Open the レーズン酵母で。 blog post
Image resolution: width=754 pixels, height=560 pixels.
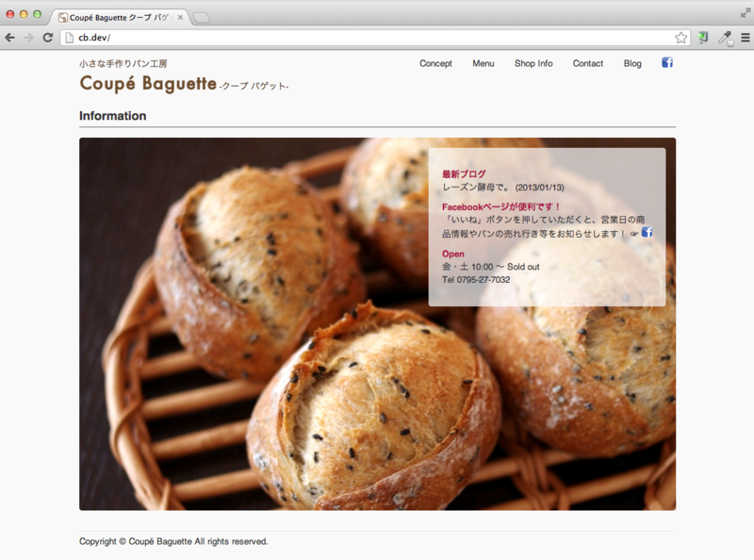(467, 187)
